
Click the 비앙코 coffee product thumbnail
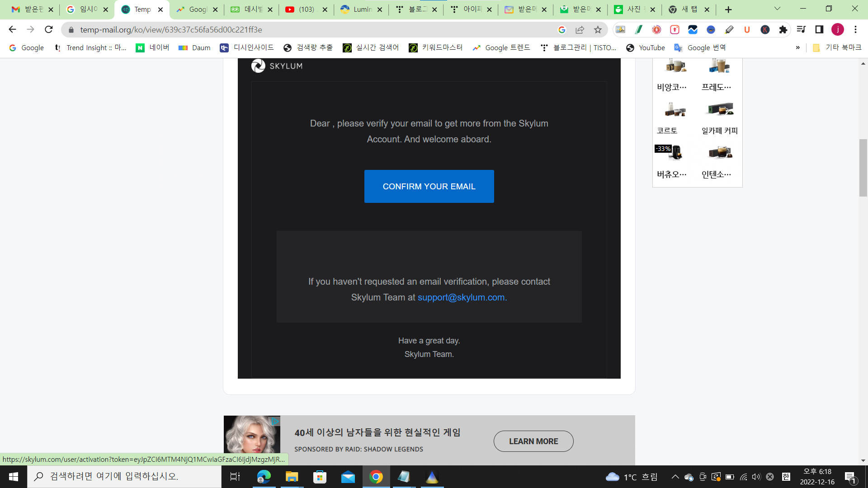(x=675, y=66)
